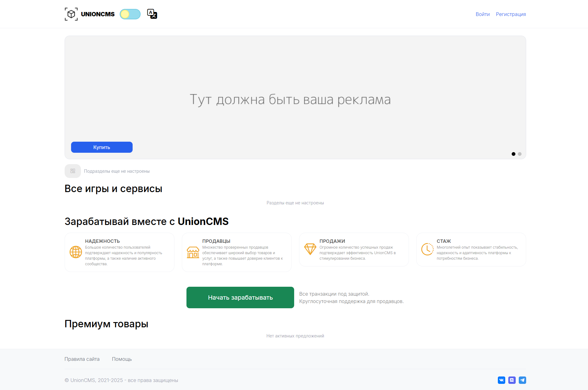The width and height of the screenshot is (588, 390).
Task: Click the blue Купить button
Action: pyautogui.click(x=102, y=147)
